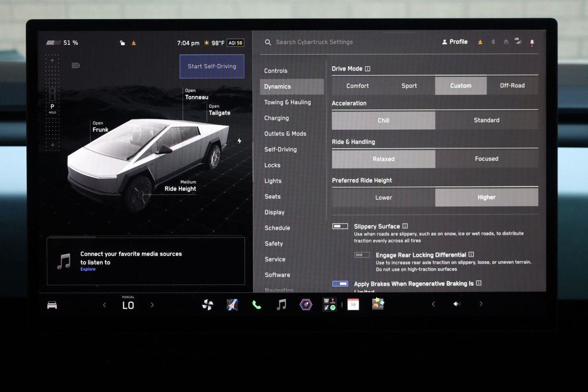The image size is (588, 392).
Task: Open the all apps launcher
Action: pyautogui.click(x=330, y=305)
